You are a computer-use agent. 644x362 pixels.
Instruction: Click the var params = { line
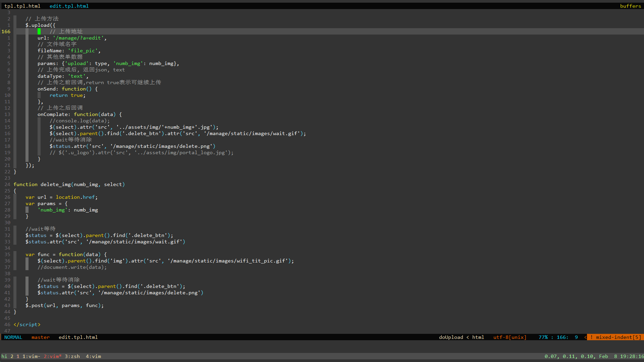[46, 203]
